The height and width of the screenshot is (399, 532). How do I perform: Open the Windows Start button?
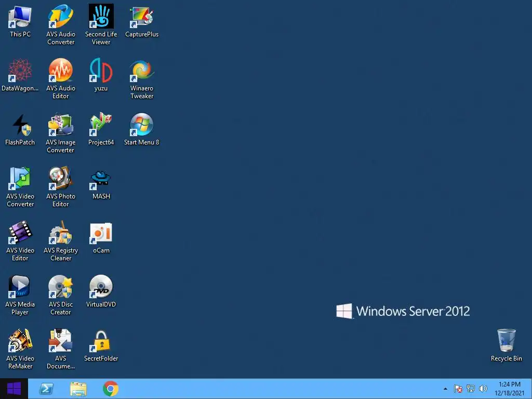coord(14,389)
